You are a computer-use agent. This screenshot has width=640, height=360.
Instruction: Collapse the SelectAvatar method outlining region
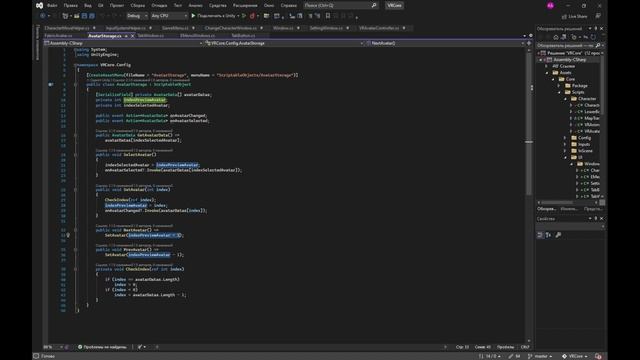(76, 155)
